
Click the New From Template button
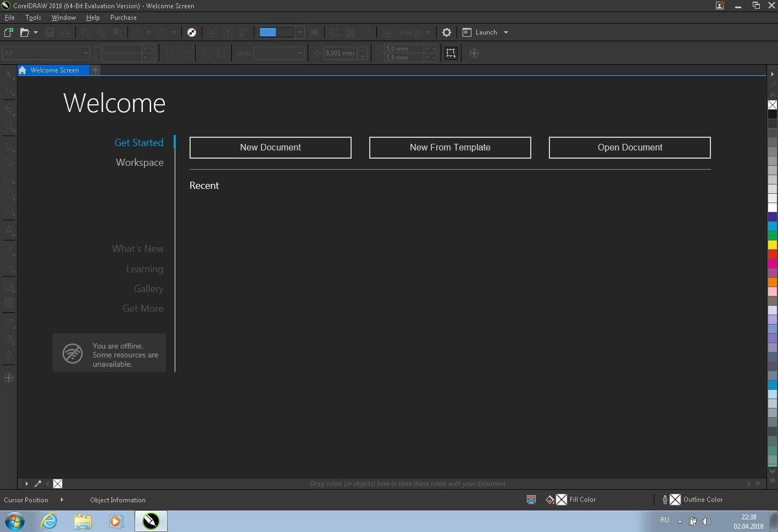click(450, 148)
